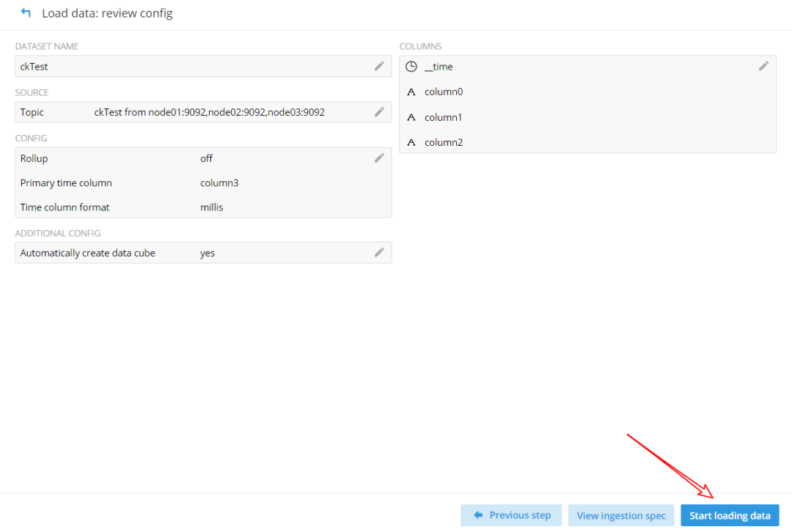Click the string type icon for column0
This screenshot has height=532, width=792.
click(411, 92)
